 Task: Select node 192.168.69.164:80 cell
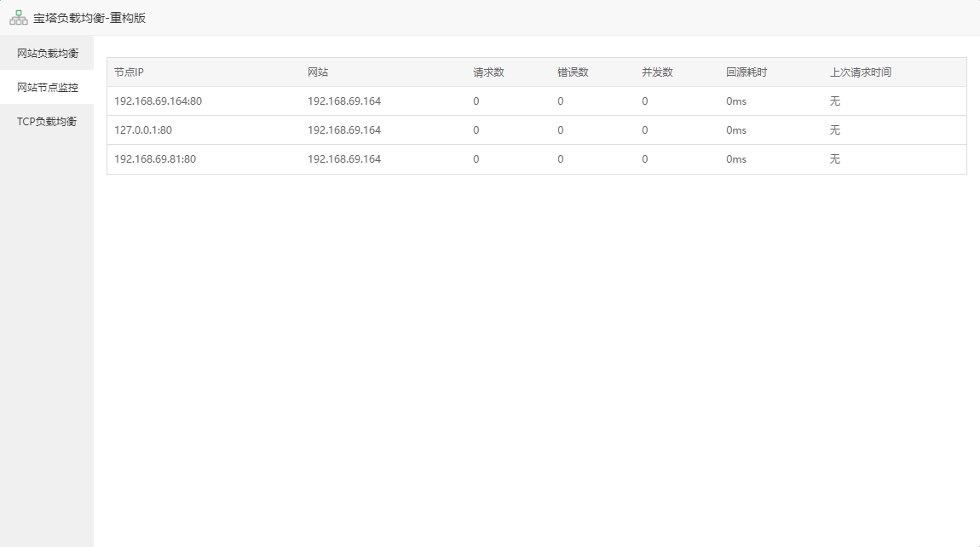click(x=158, y=101)
